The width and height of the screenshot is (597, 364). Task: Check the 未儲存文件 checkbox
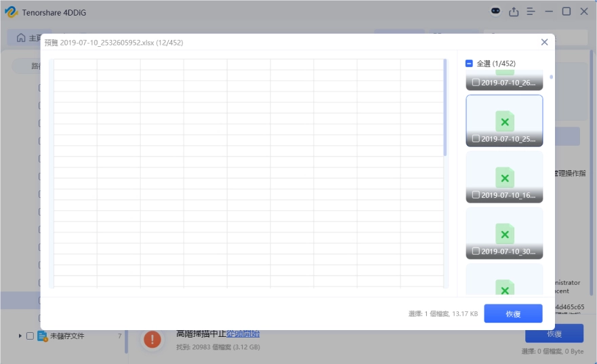[x=30, y=336]
